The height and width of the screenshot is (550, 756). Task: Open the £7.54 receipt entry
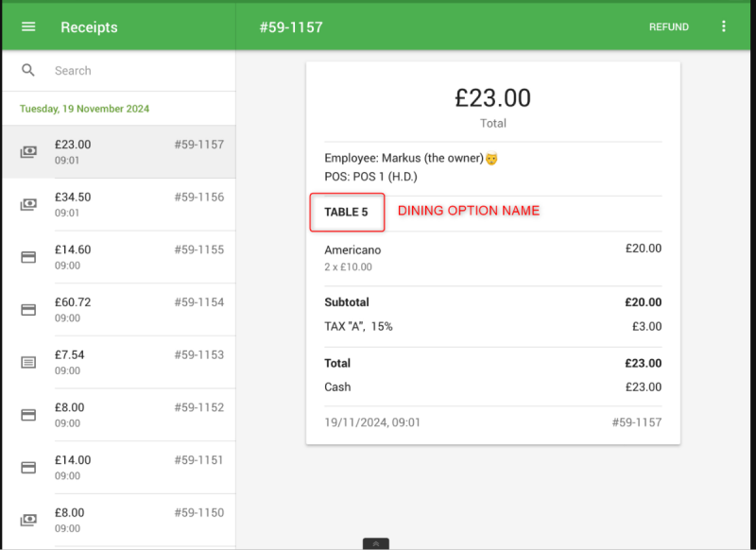132,362
